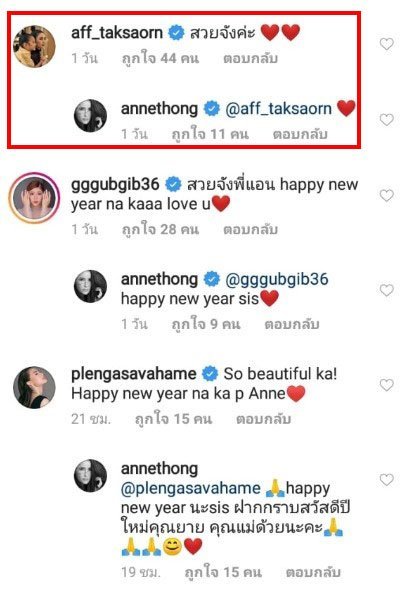Open plengasavahame's profile picture

click(34, 387)
